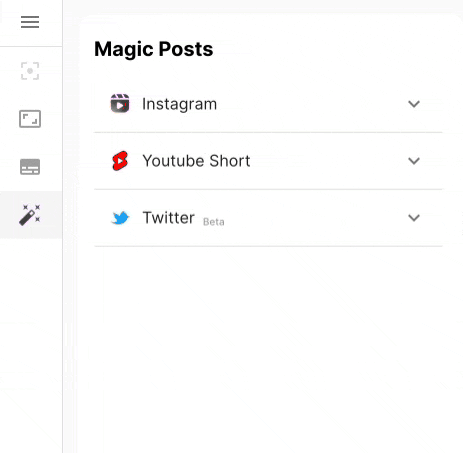Click the Beta badge next to Twitter
The width and height of the screenshot is (463, 453).
point(214,222)
